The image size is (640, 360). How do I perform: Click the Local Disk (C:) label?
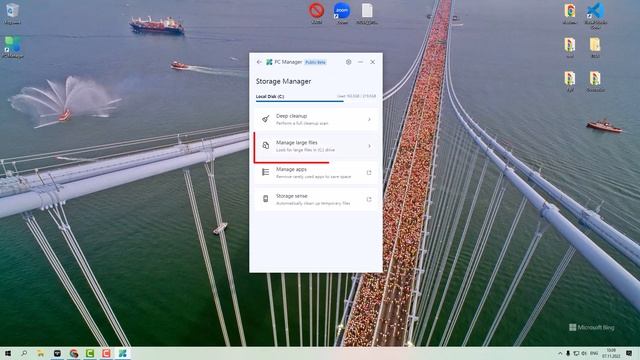[x=270, y=96]
